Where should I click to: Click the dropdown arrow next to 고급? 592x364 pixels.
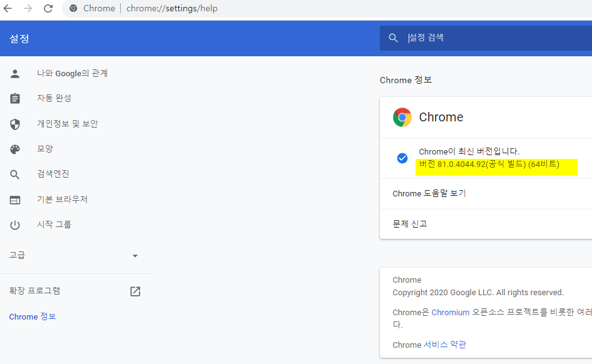[135, 256]
